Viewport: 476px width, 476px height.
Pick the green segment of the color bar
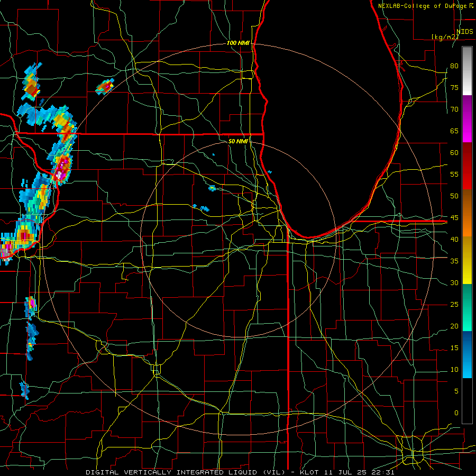click(x=467, y=307)
